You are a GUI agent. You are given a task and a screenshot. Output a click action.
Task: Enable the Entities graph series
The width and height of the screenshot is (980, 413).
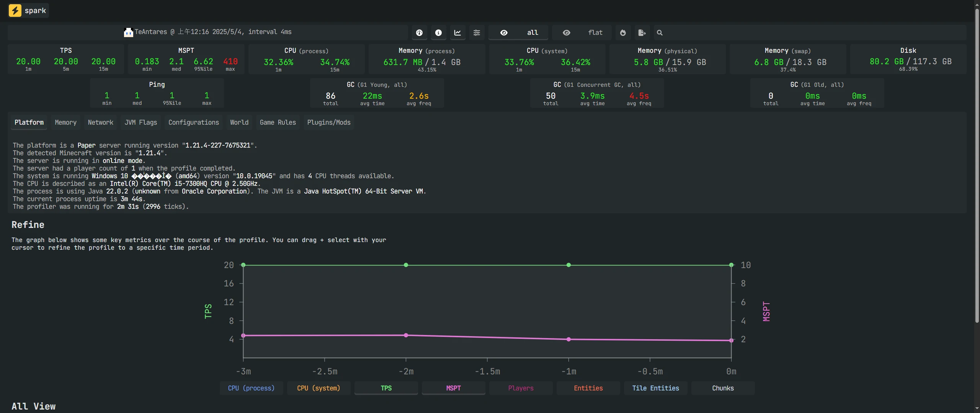pos(588,388)
